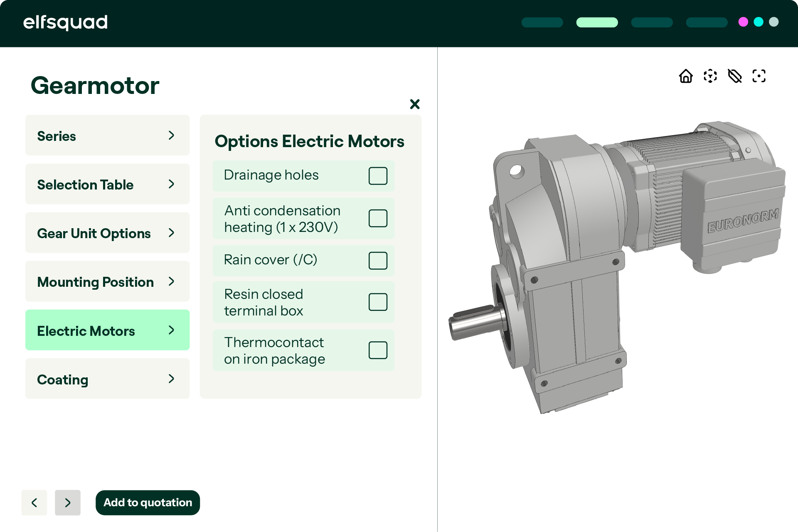798x532 pixels.
Task: Click the fullscreen focus icon
Action: pos(759,76)
